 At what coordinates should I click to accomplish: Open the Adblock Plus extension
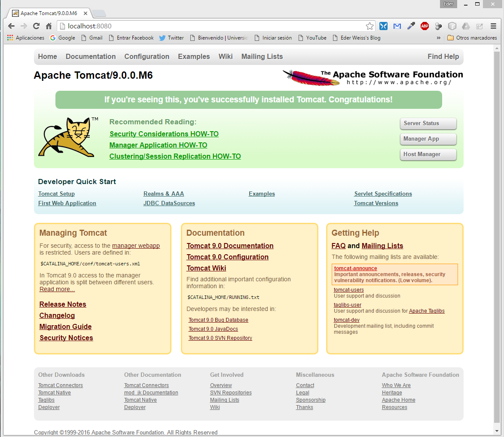(x=425, y=26)
